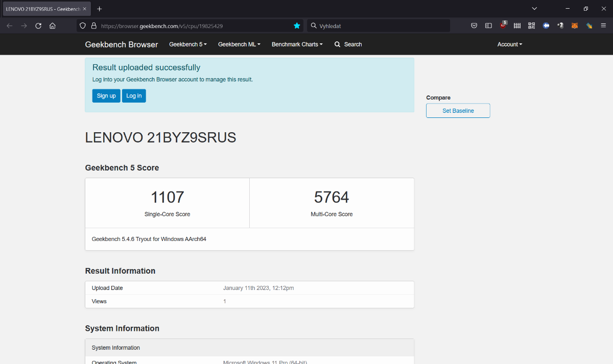Click the Vyhledat search input field
This screenshot has width=613, height=364.
click(381, 26)
